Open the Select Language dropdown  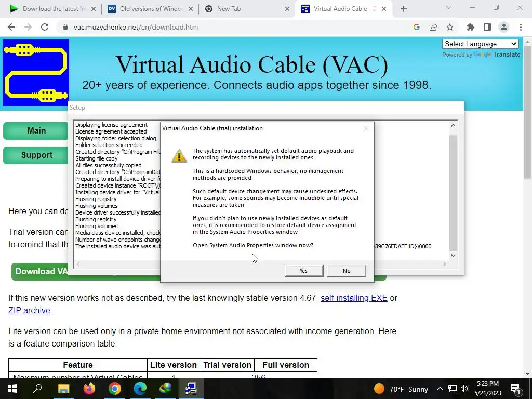481,44
